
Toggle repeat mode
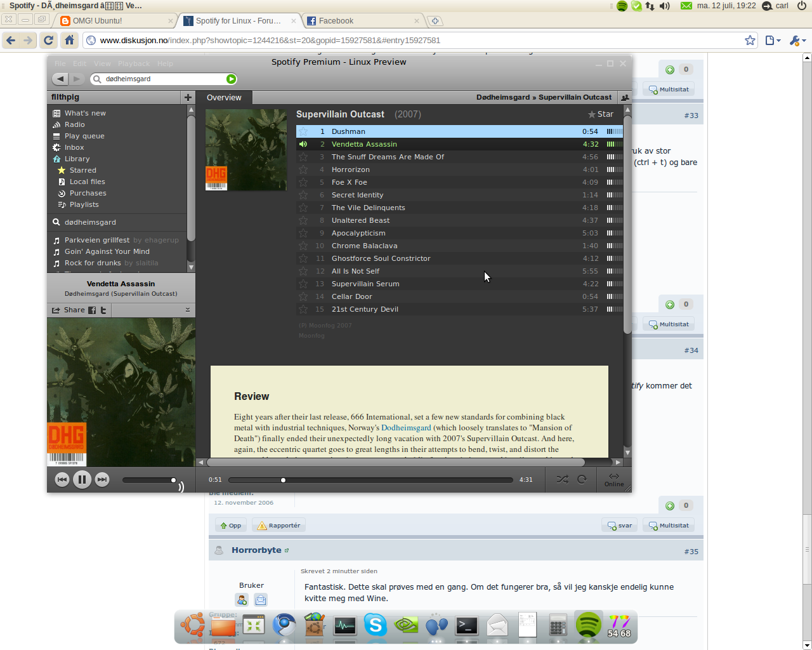coord(582,479)
